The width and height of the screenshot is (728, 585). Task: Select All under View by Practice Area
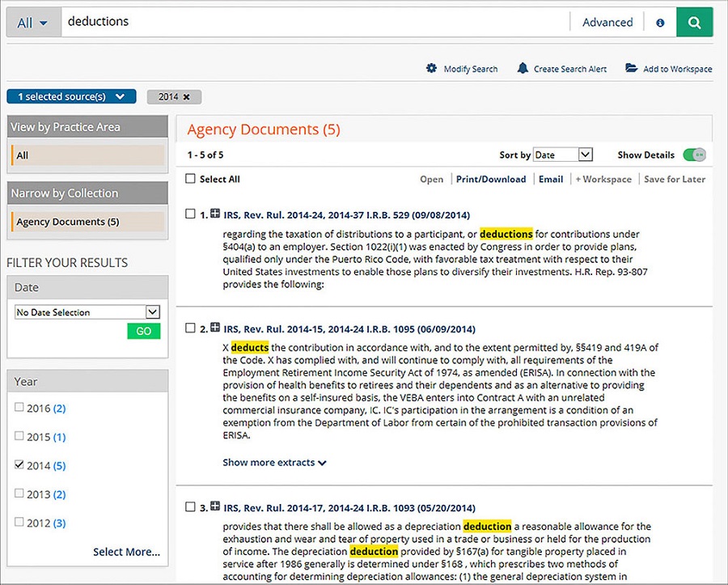click(23, 155)
